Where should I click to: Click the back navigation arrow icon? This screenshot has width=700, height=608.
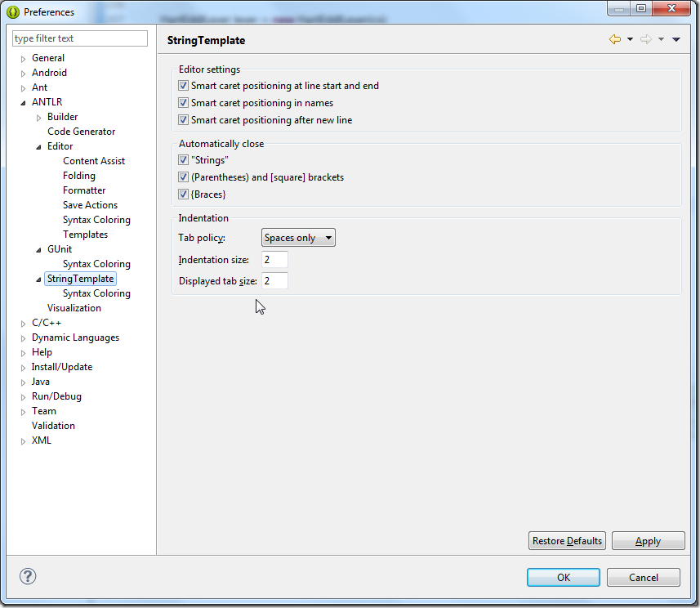pyautogui.click(x=615, y=39)
